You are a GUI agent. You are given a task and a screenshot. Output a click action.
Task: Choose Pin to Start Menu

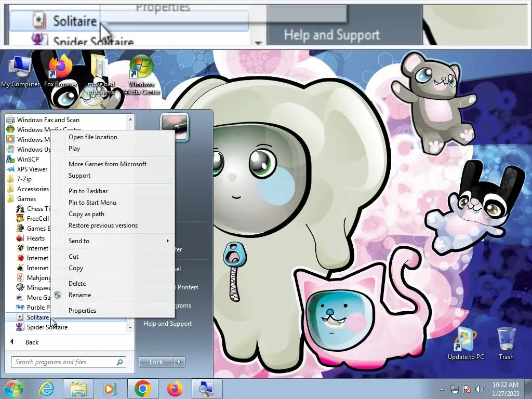click(x=113, y=203)
